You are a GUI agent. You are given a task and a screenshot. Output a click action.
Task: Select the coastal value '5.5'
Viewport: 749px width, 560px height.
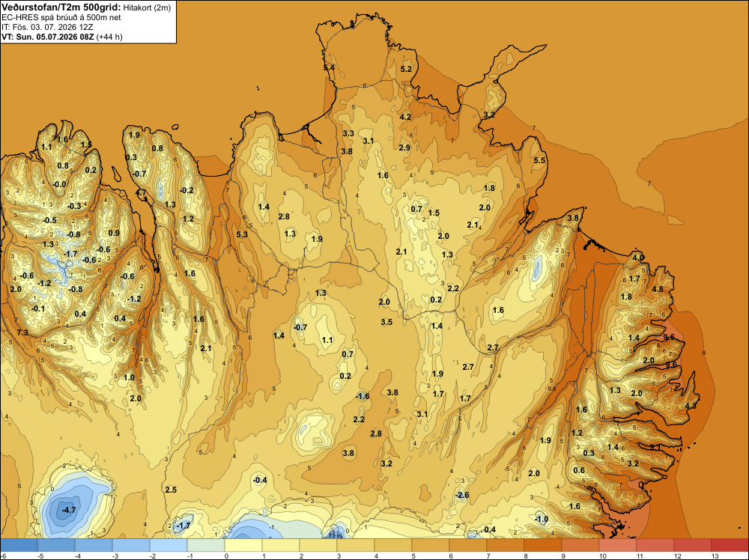(539, 160)
